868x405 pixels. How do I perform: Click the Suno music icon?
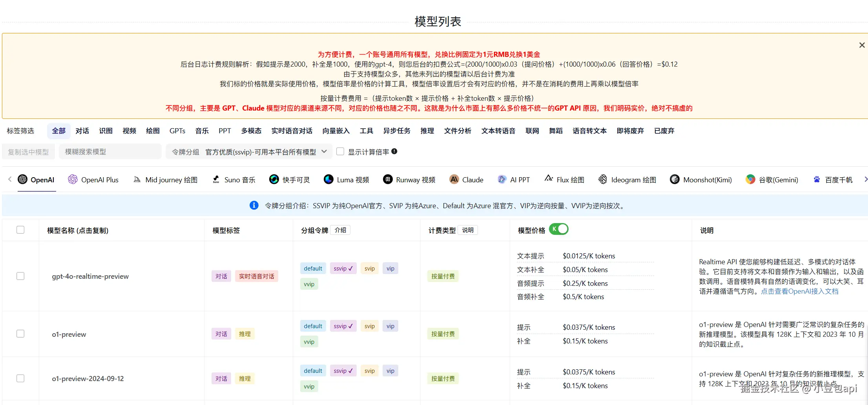pos(216,180)
